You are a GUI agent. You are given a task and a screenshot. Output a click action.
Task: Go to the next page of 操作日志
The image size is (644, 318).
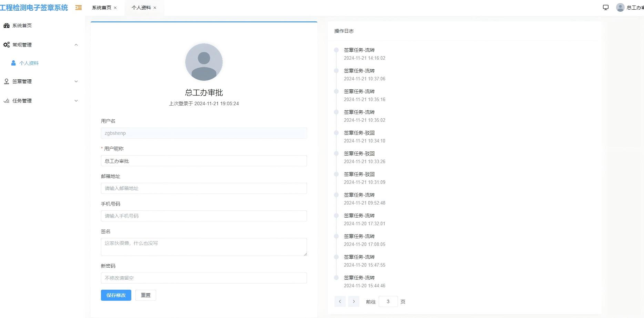point(354,301)
